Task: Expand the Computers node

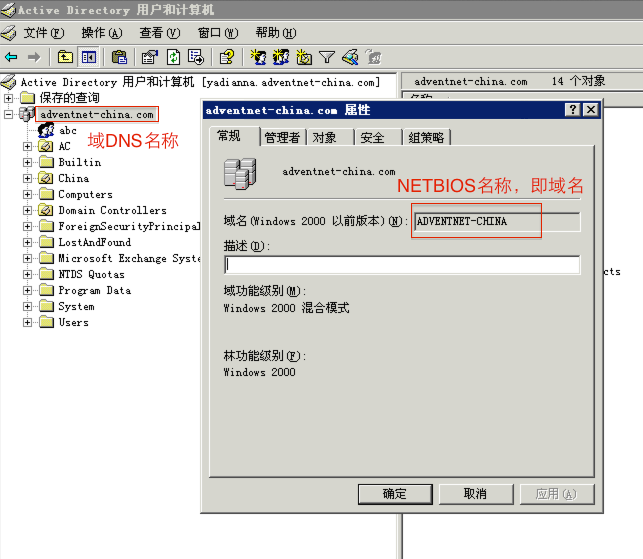Action: point(27,194)
